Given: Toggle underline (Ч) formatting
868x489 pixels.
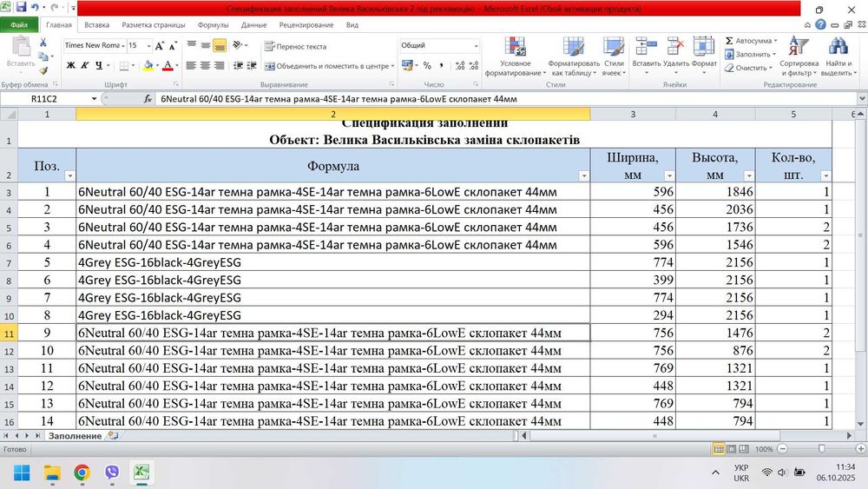Looking at the screenshot, I should point(99,65).
